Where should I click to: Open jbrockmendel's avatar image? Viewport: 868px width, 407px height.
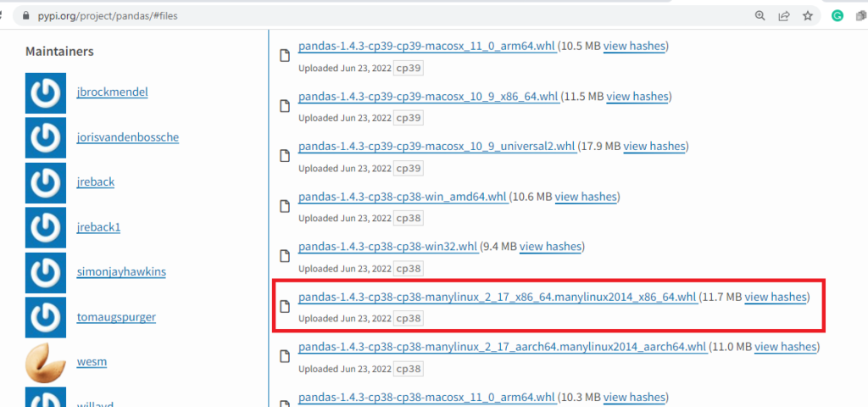click(46, 93)
